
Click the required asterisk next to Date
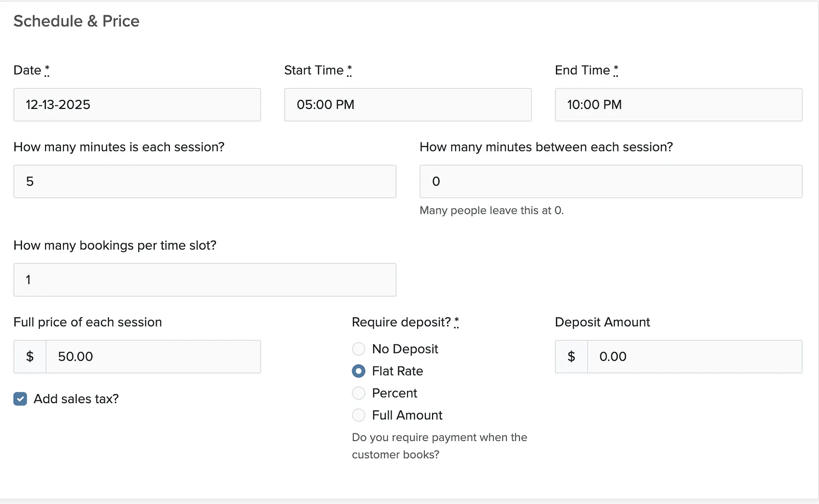click(47, 70)
